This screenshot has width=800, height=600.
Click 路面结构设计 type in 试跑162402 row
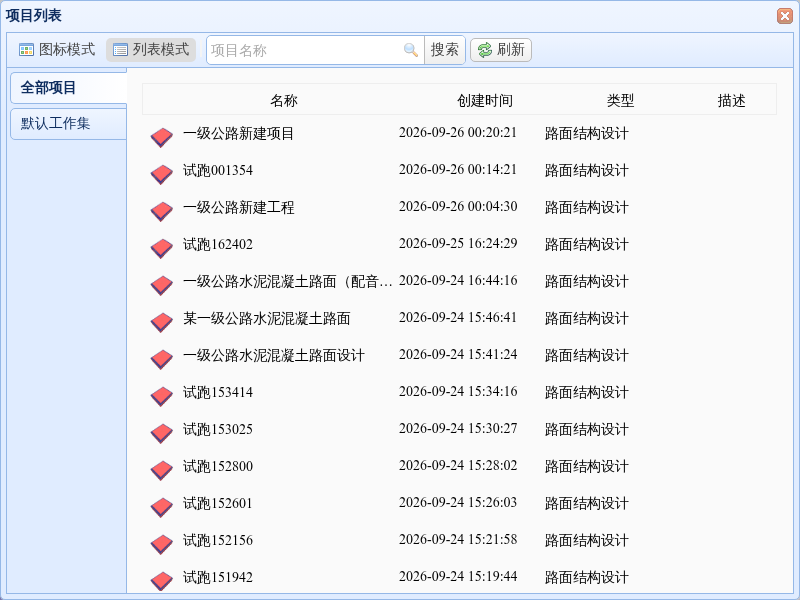click(587, 244)
